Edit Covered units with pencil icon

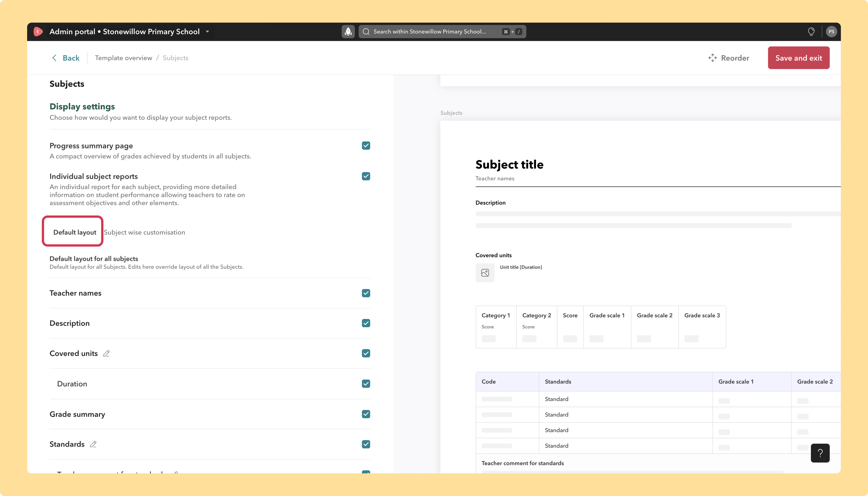(106, 354)
